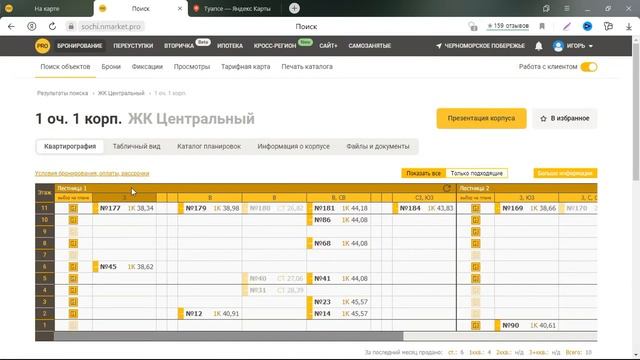Image resolution: width=640 pixels, height=360 pixels.
Task: Open notifications bell
Action: [539, 46]
